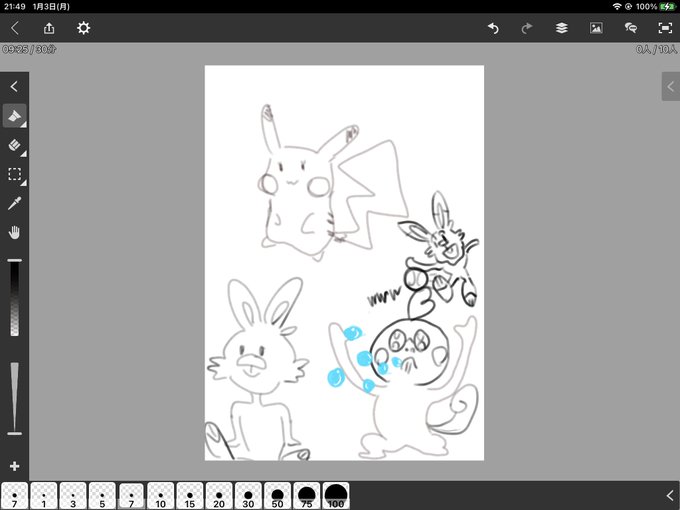Click the participant count 0人/10人

click(x=657, y=49)
